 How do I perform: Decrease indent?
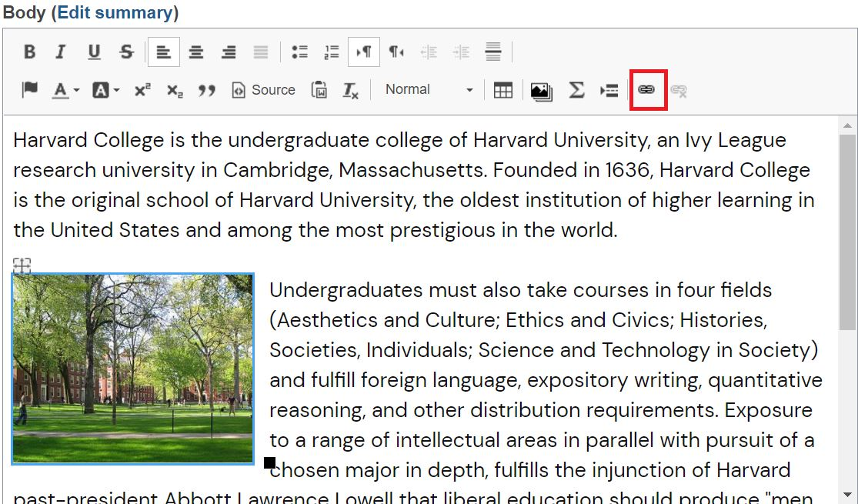click(429, 52)
